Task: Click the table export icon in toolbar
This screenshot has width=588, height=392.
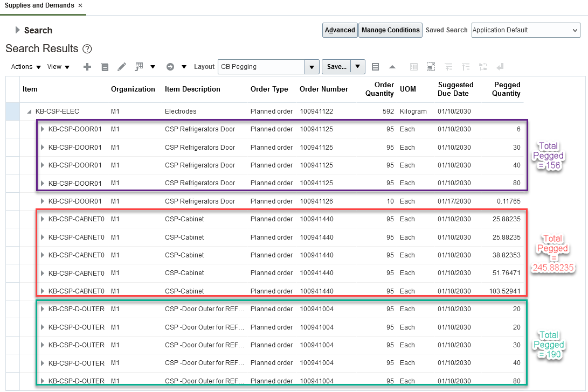Action: 139,67
